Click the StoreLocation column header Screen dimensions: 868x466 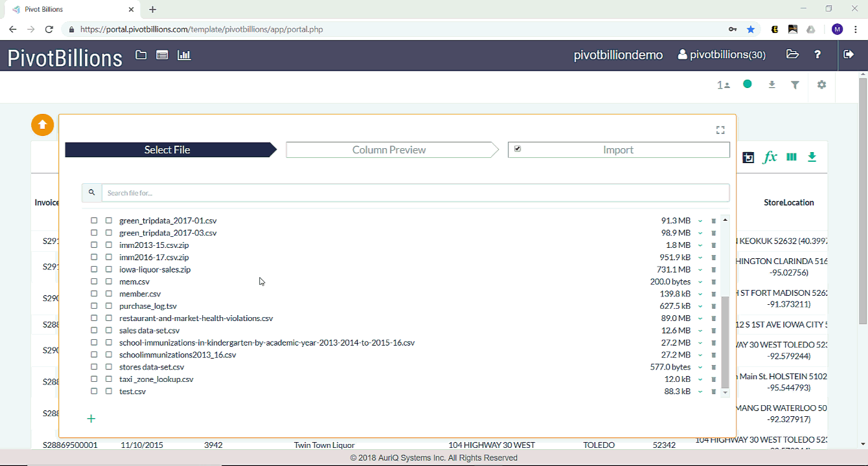(x=789, y=203)
